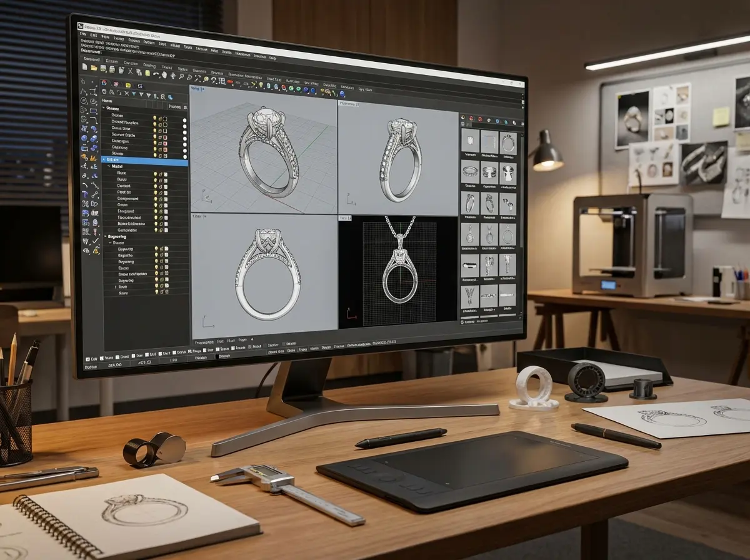Select the Zoom magnifier tool in the toolbar
750x560 pixels.
[x=182, y=76]
